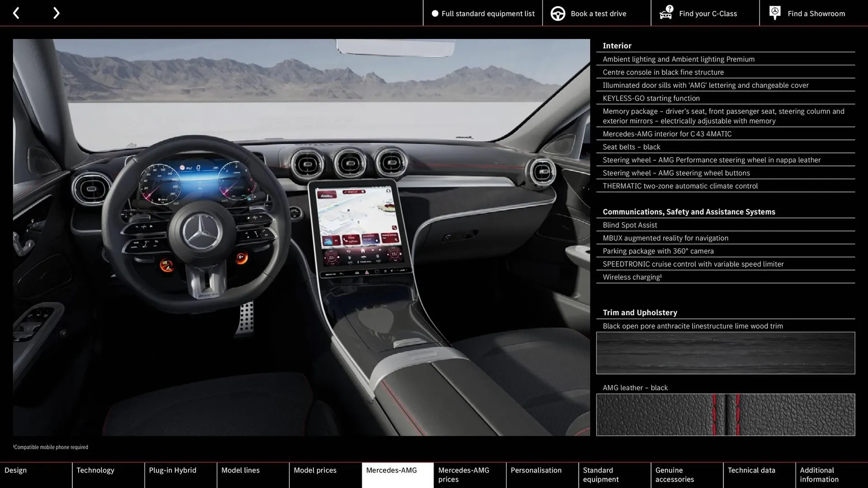Click the AMG black leather sample
This screenshot has height=488, width=868.
tap(725, 415)
